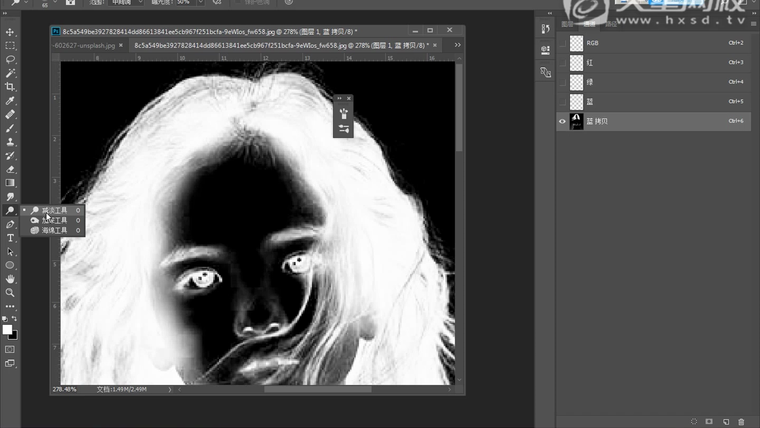Toggle visibility of 蓝 拷贝 channel
Image resolution: width=760 pixels, height=428 pixels.
click(x=562, y=121)
